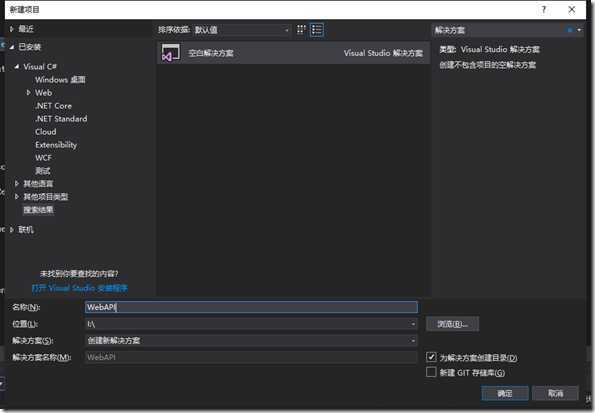Image resolution: width=595 pixels, height=413 pixels.
Task: Expand the 其他项目类型 tree node
Action: [x=17, y=197]
